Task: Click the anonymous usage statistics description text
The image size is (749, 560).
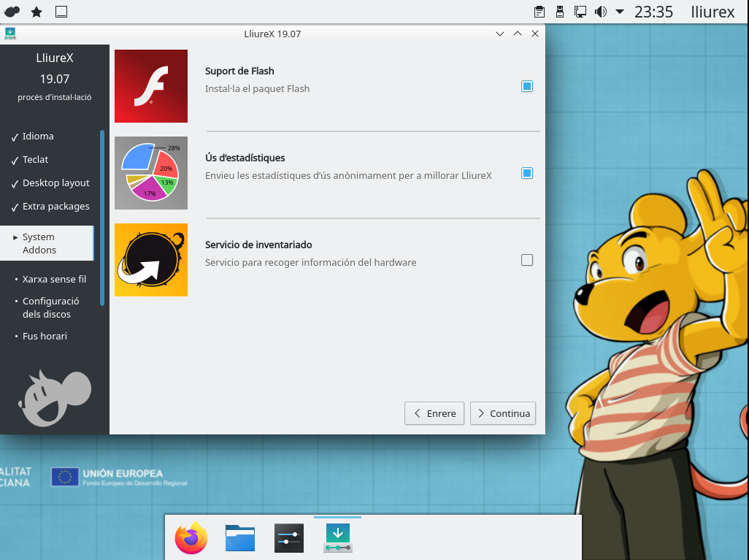Action: pyautogui.click(x=348, y=176)
